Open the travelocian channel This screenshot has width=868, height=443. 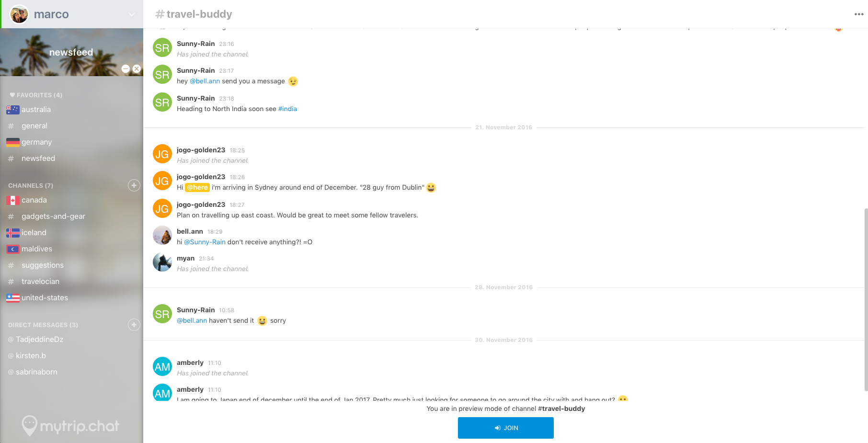point(41,281)
